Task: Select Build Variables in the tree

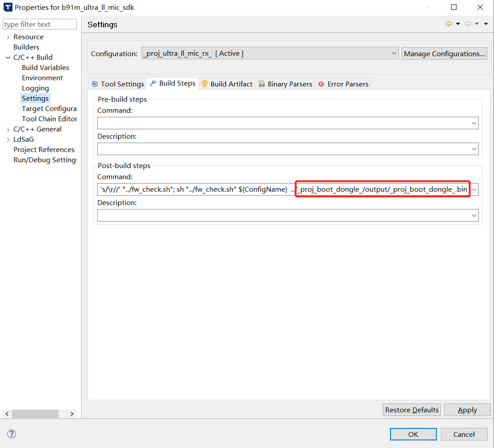Action: [46, 68]
